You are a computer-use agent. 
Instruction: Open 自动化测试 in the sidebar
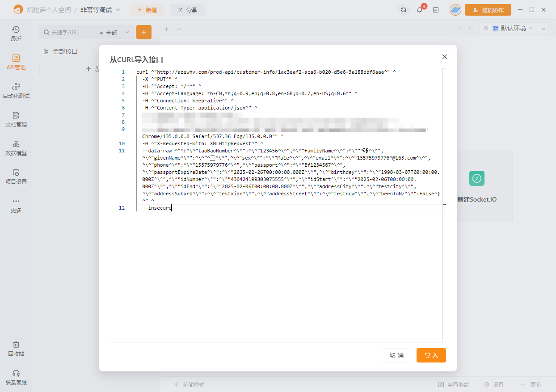[16, 91]
